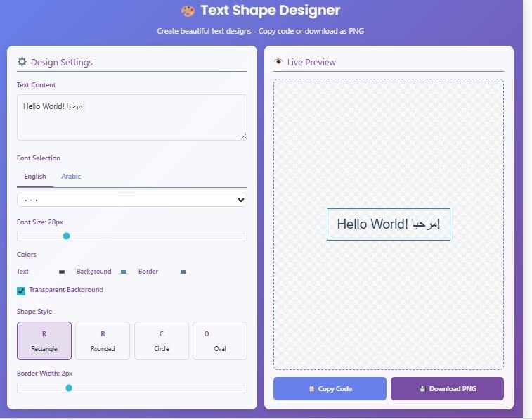Viewport: 532px width, 420px height.
Task: Pick the Oval shape style
Action: (220, 341)
